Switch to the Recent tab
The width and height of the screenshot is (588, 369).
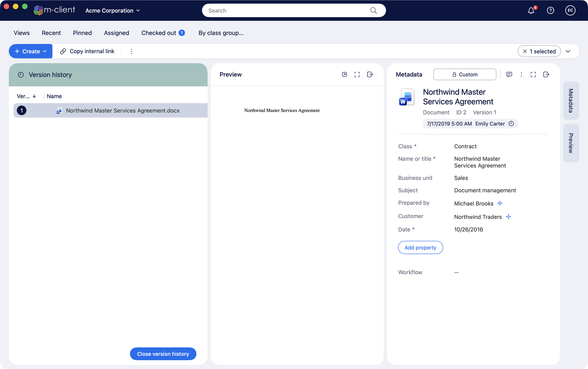(51, 33)
